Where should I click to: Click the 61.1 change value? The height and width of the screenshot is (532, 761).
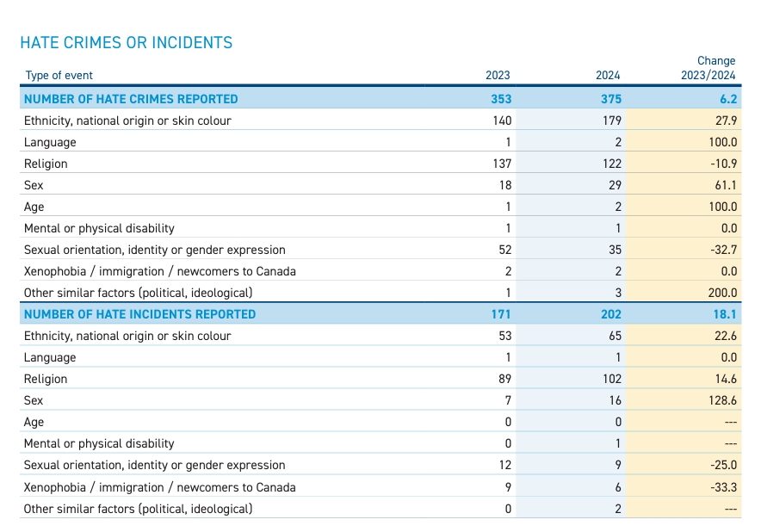(x=726, y=185)
